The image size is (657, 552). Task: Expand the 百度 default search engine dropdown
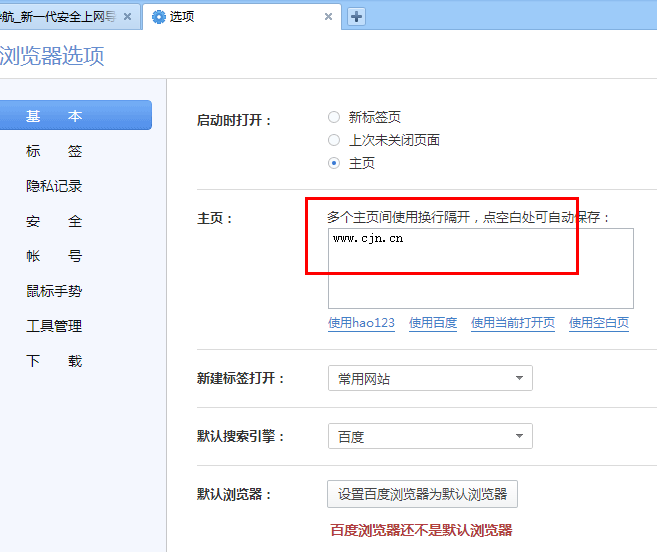pos(430,436)
